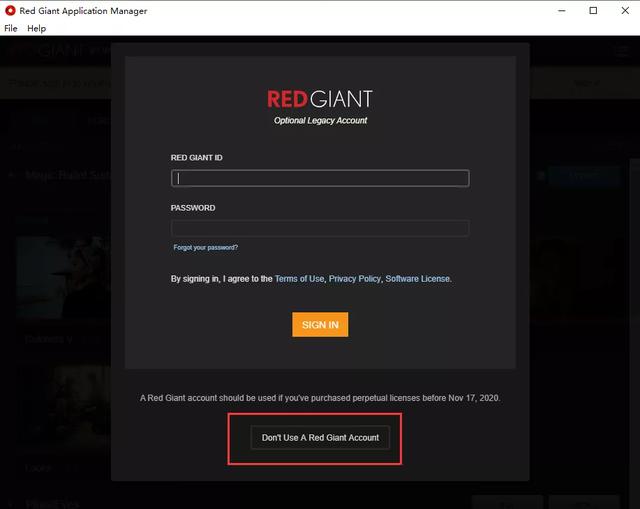Minimize the Application Manager window
The image size is (640, 509).
pyautogui.click(x=562, y=11)
